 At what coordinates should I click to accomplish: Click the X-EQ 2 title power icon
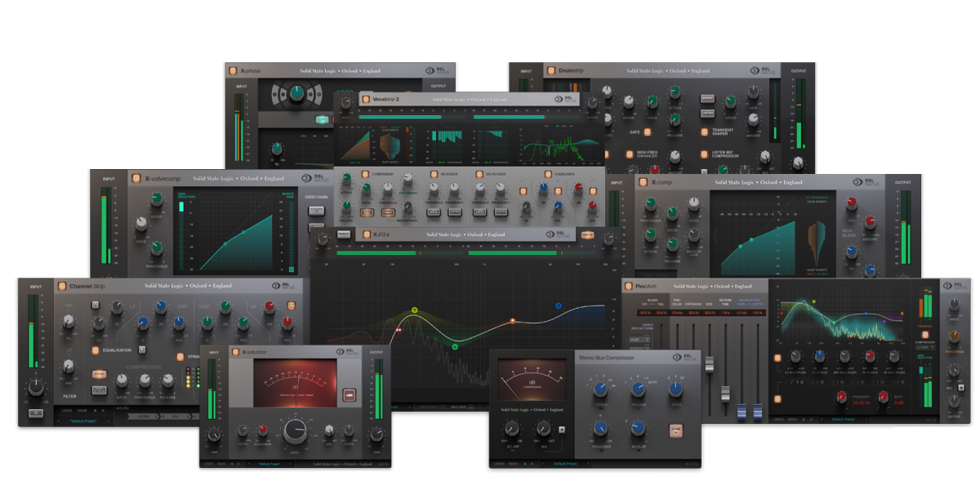tap(366, 234)
